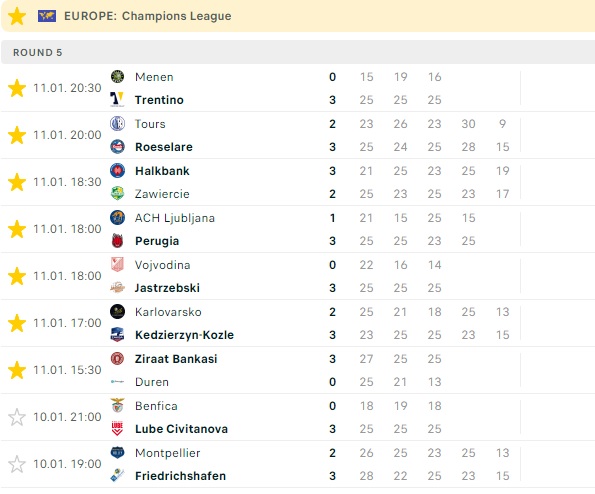
Task: Click the Benfica eagle crest
Action: [117, 406]
